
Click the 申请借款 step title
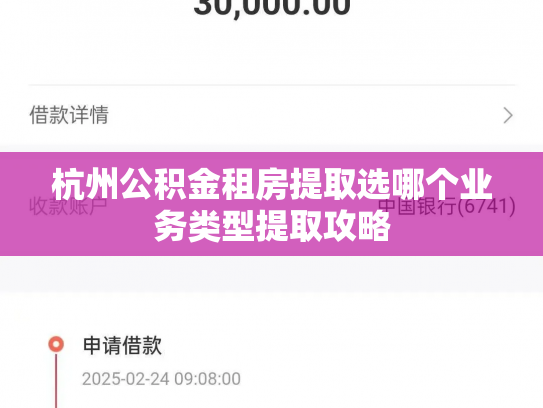point(122,345)
